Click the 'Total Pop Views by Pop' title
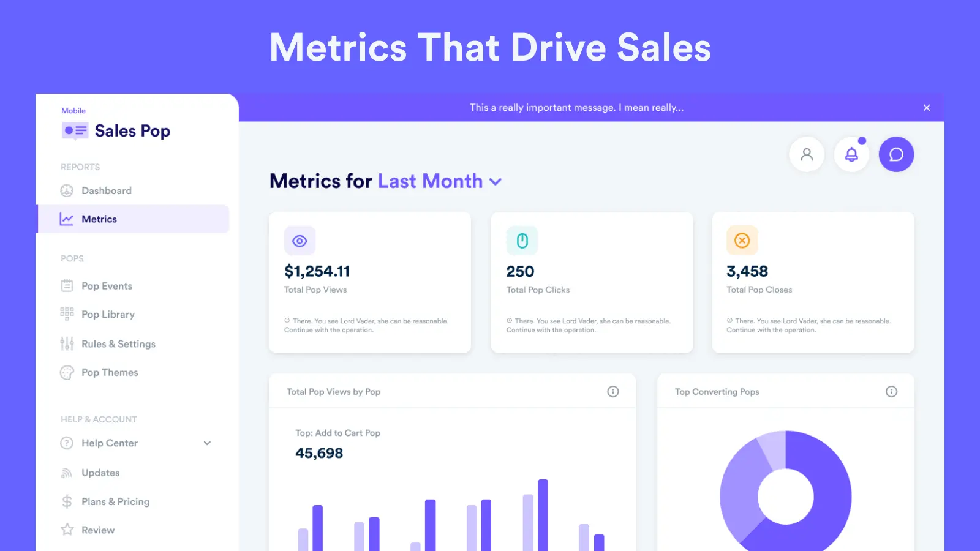The image size is (980, 551). pyautogui.click(x=333, y=392)
